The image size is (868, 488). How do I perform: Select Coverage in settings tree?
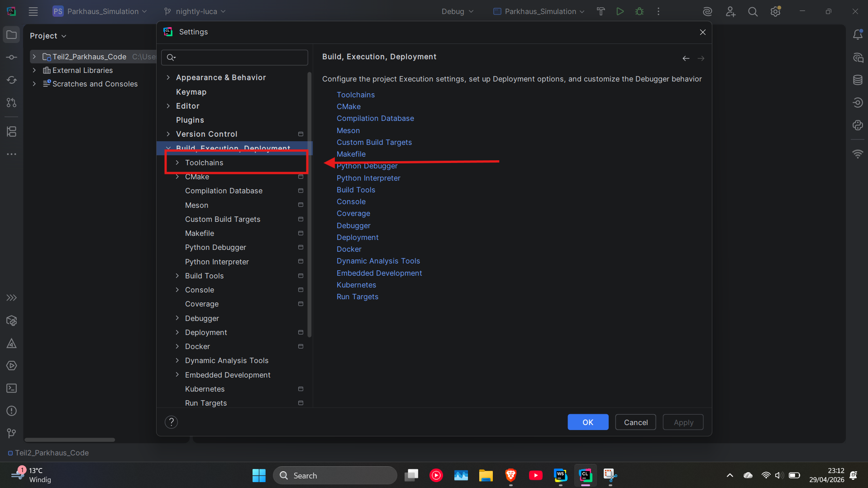pos(202,304)
